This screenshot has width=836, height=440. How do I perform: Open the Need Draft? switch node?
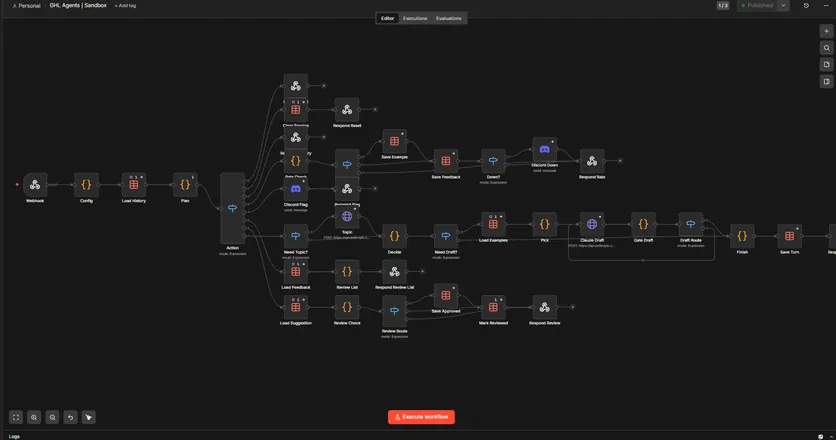[x=446, y=236]
